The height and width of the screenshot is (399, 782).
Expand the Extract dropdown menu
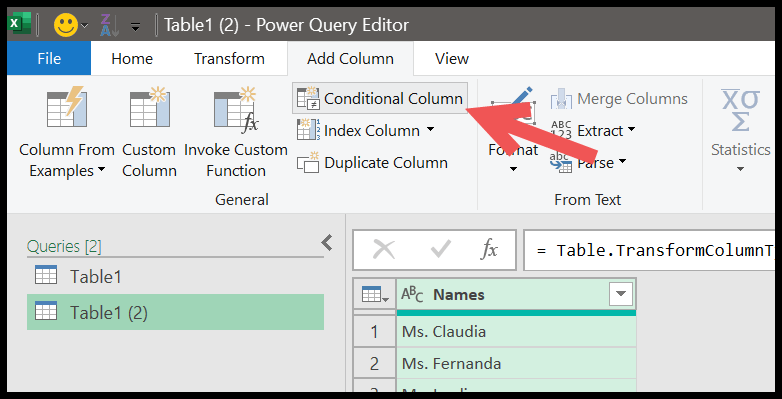[x=631, y=130]
